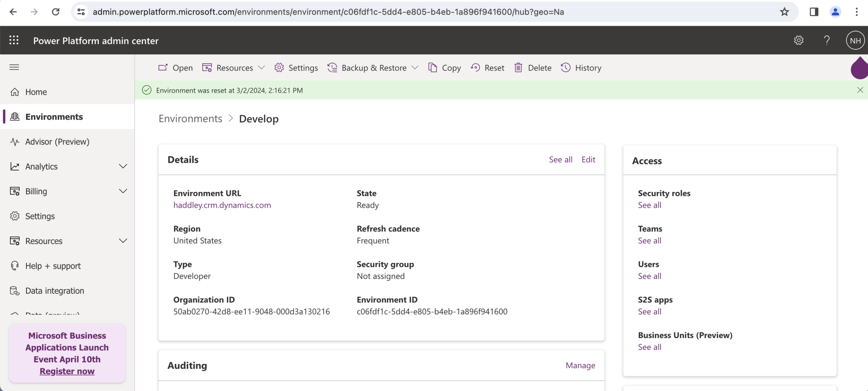Click Copy environment in the toolbar
The image size is (868, 391).
click(444, 68)
